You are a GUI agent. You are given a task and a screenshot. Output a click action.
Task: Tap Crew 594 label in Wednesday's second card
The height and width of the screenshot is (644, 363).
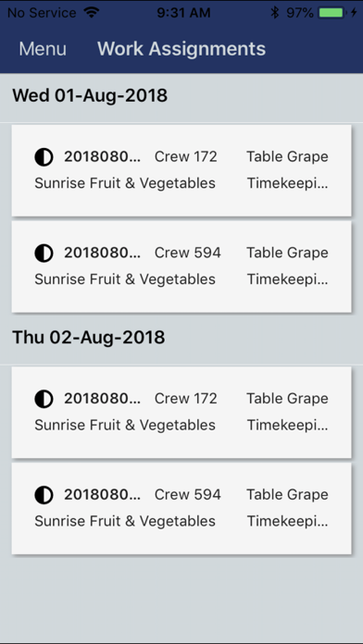click(x=188, y=253)
